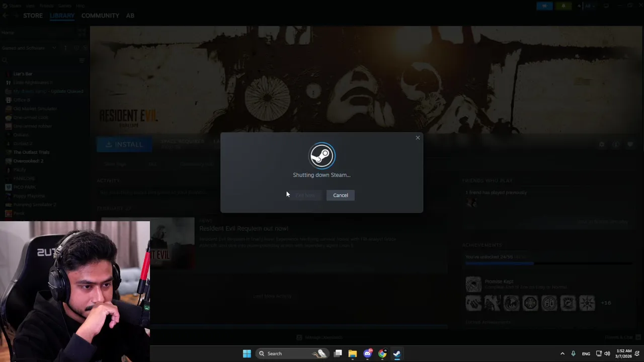Click the favorite heart icon
Viewport: 644px width, 362px height.
(x=630, y=144)
